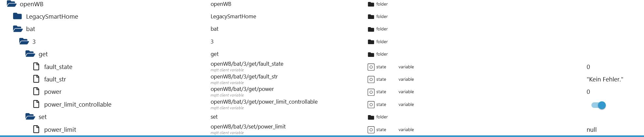Click the openWB/bat/3/get/power name text
Image resolution: width=644 pixels, height=137 pixels.
point(242,89)
